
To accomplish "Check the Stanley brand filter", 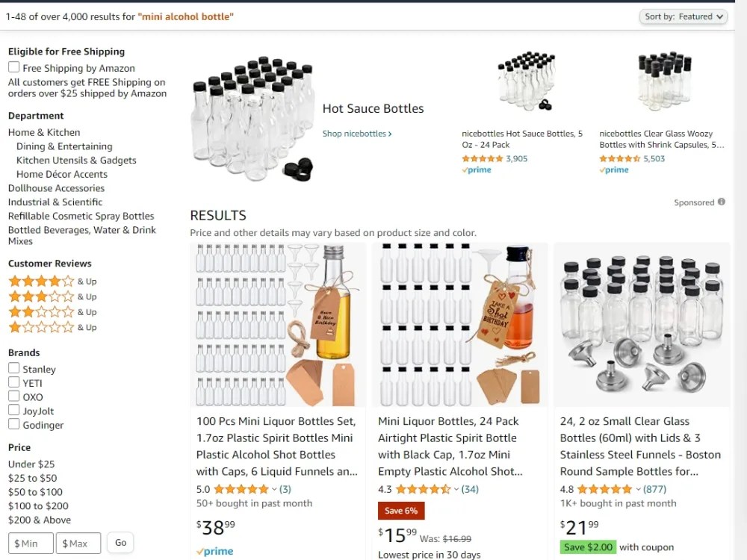I will (13, 368).
